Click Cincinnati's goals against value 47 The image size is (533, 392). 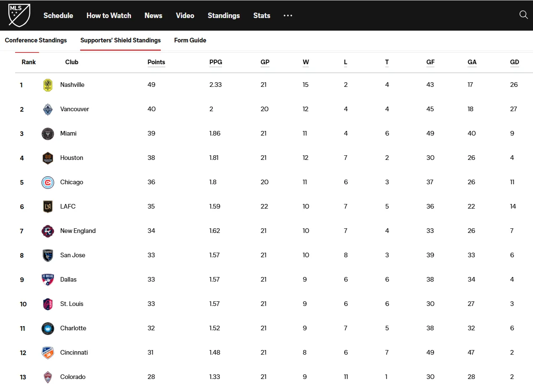click(x=471, y=353)
